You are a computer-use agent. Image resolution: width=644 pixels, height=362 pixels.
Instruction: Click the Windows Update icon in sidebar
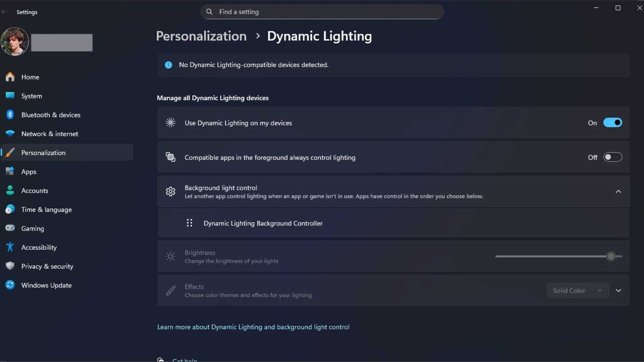(10, 285)
